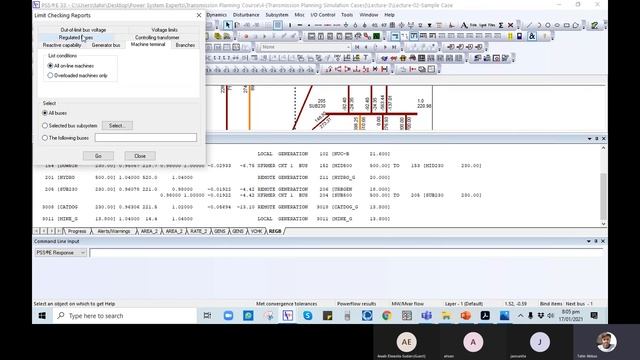The image size is (640, 360).
Task: Click the 'Select...' button
Action: pos(117,126)
